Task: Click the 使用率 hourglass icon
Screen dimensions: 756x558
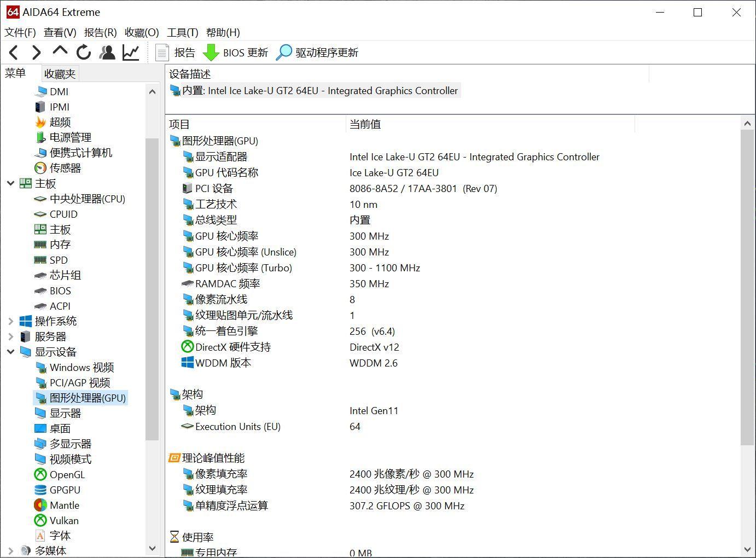Action: click(x=175, y=537)
